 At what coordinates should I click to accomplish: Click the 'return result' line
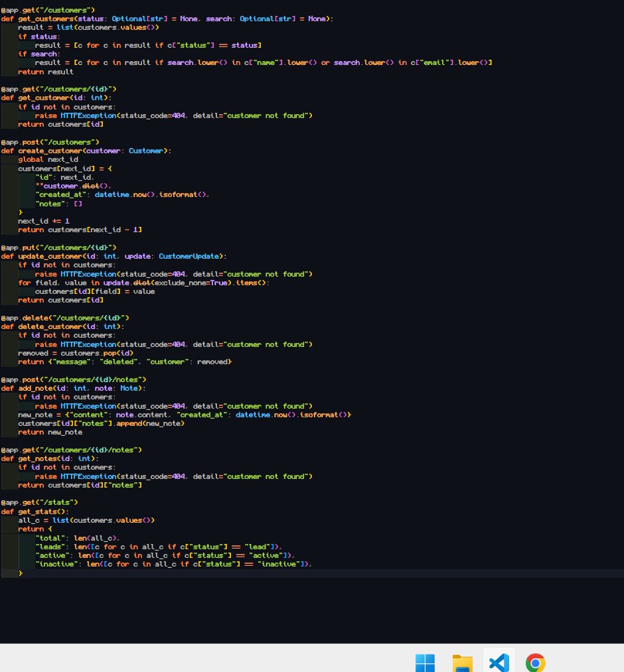coord(45,72)
